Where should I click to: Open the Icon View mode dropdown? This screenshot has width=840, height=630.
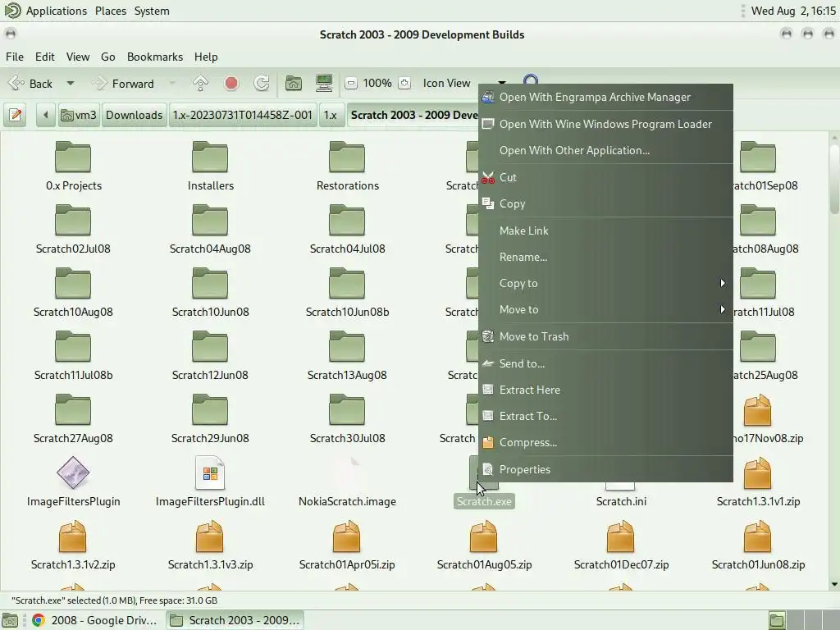pos(464,83)
